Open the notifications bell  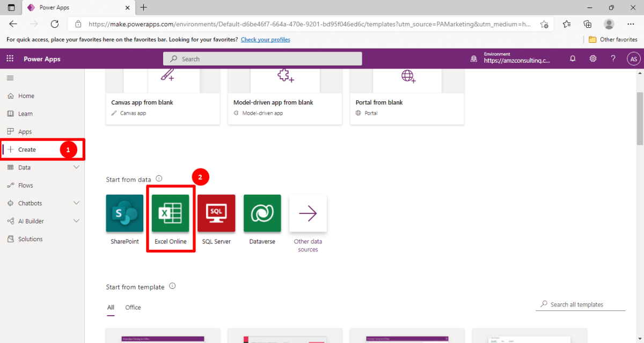573,58
